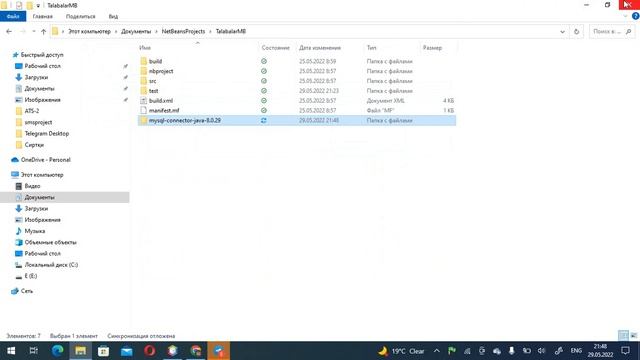Open ATS-2 folder in sidebar
The height and width of the screenshot is (360, 640).
point(31,111)
